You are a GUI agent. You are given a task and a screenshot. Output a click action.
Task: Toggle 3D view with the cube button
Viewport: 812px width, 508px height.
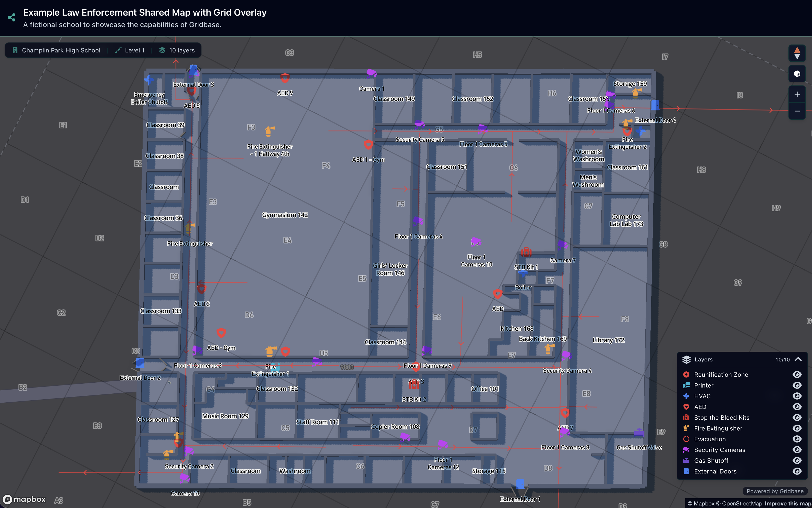pos(797,74)
